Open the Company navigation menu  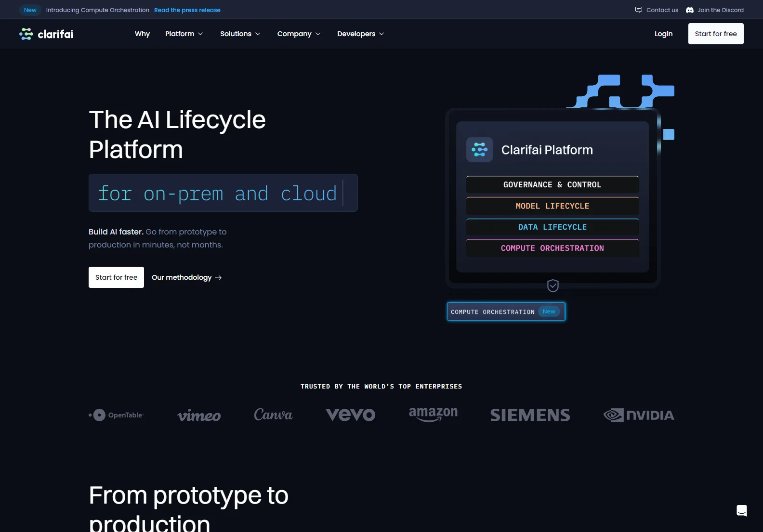pos(299,34)
